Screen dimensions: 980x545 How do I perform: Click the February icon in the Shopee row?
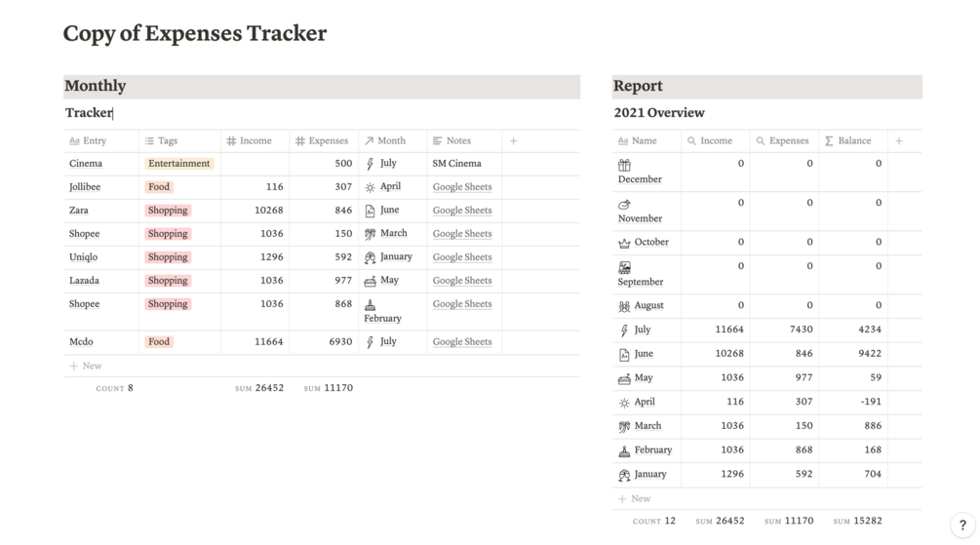[370, 305]
